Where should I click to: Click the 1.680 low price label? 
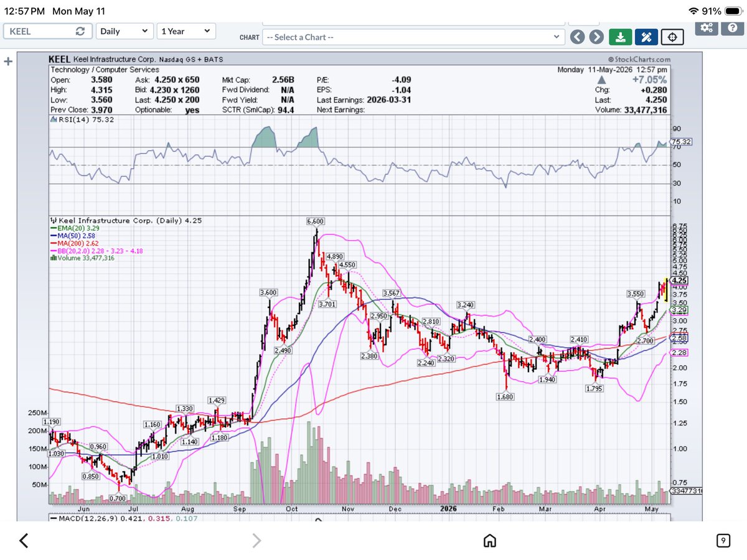tap(504, 396)
